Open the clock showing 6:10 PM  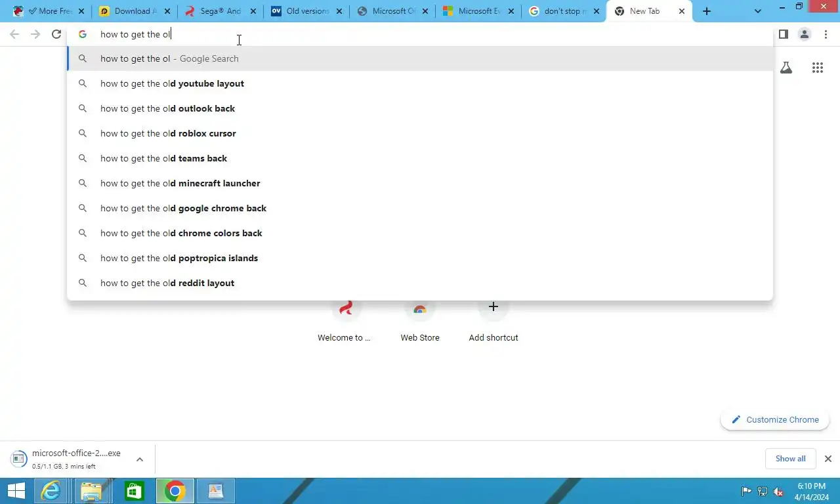click(x=812, y=492)
